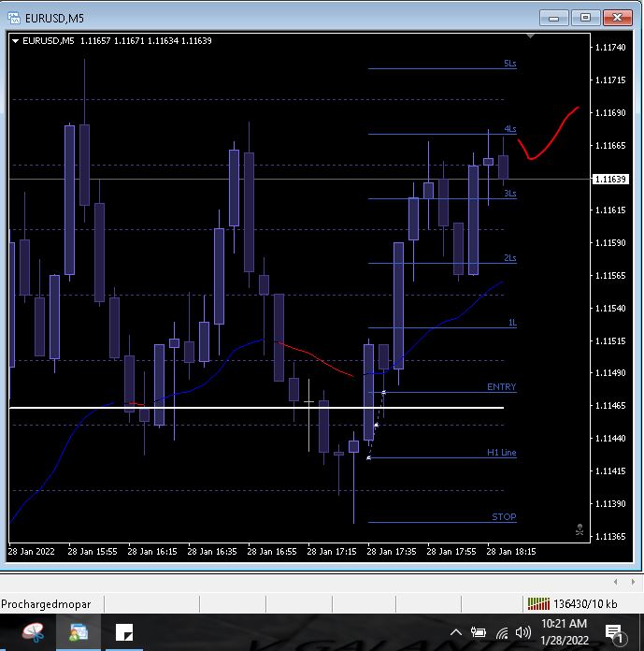Click the skull icon in chart corner

pyautogui.click(x=580, y=529)
